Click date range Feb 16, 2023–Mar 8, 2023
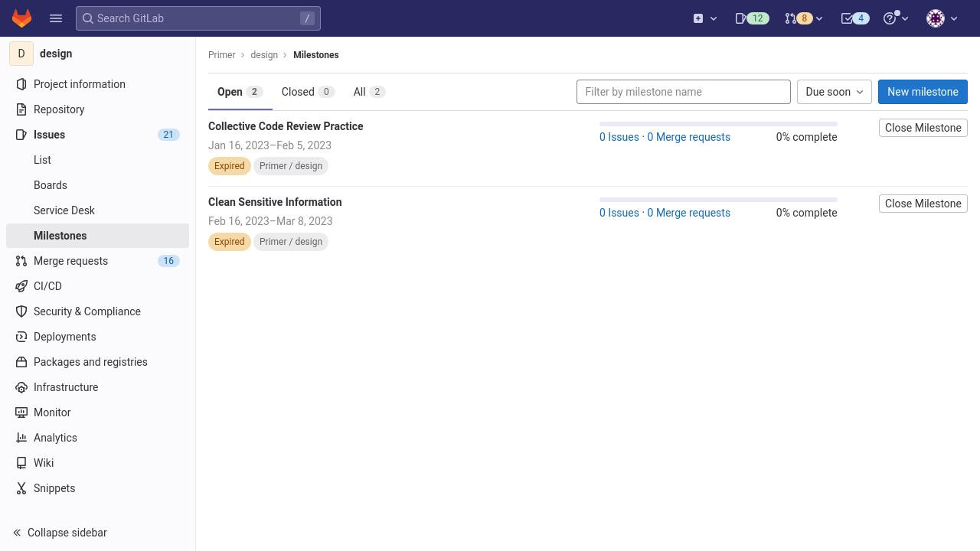Image resolution: width=980 pixels, height=551 pixels. [x=270, y=221]
